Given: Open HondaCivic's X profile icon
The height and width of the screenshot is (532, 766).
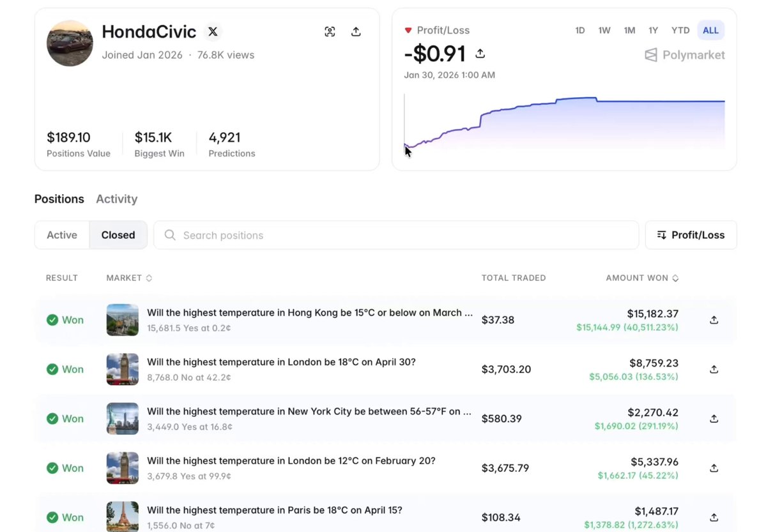Looking at the screenshot, I should pos(213,32).
